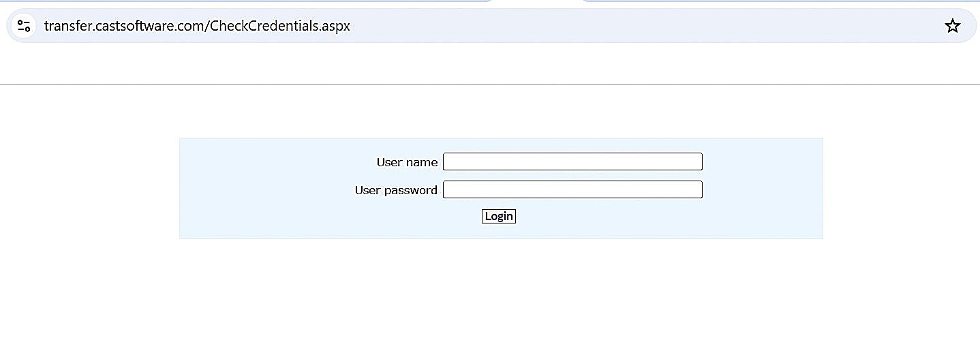
Task: Click the horizontal divider line below the header
Action: pyautogui.click(x=477, y=84)
